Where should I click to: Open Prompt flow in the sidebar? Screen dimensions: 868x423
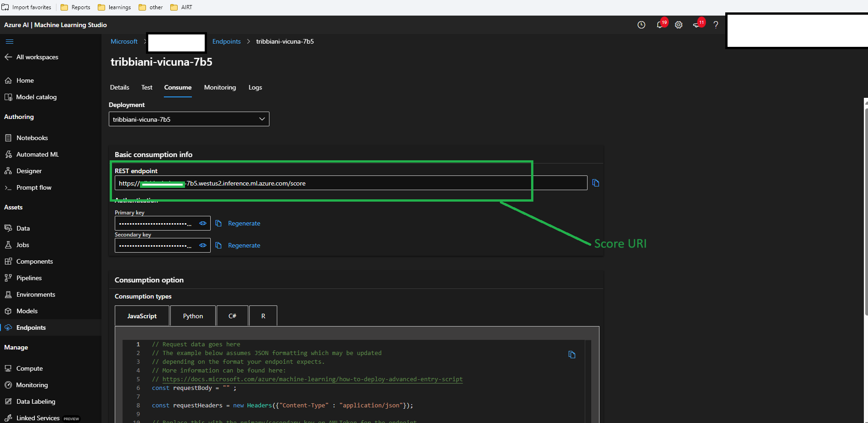pos(34,187)
